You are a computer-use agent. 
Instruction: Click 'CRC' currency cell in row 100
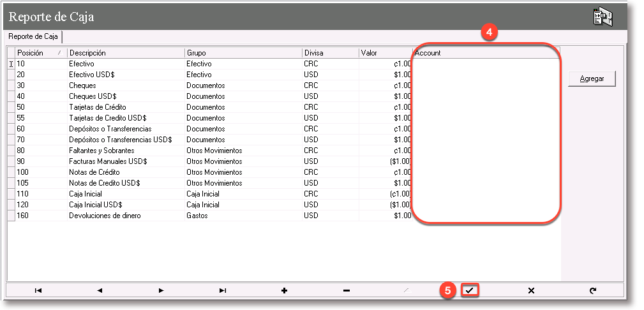tap(331, 172)
